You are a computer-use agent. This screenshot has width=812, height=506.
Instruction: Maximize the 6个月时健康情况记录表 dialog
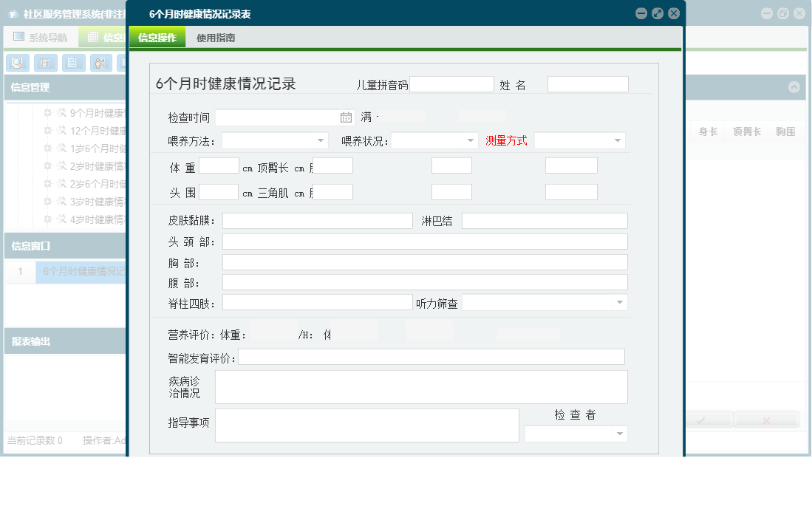coord(658,13)
